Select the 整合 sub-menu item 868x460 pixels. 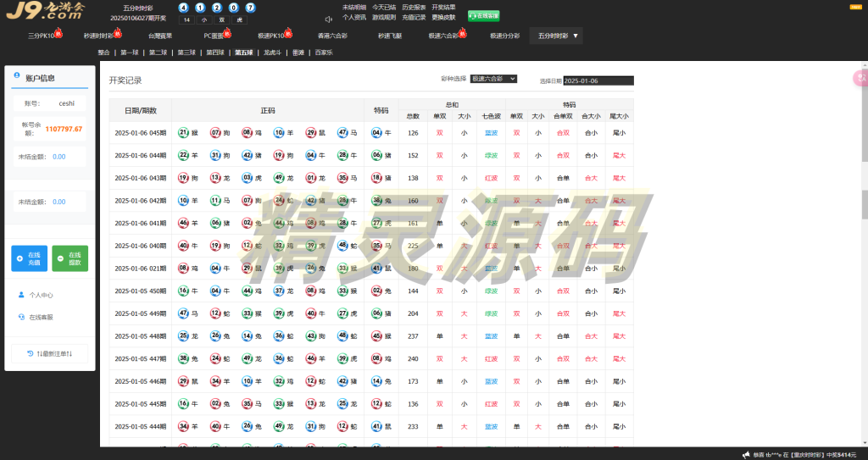[x=103, y=53]
